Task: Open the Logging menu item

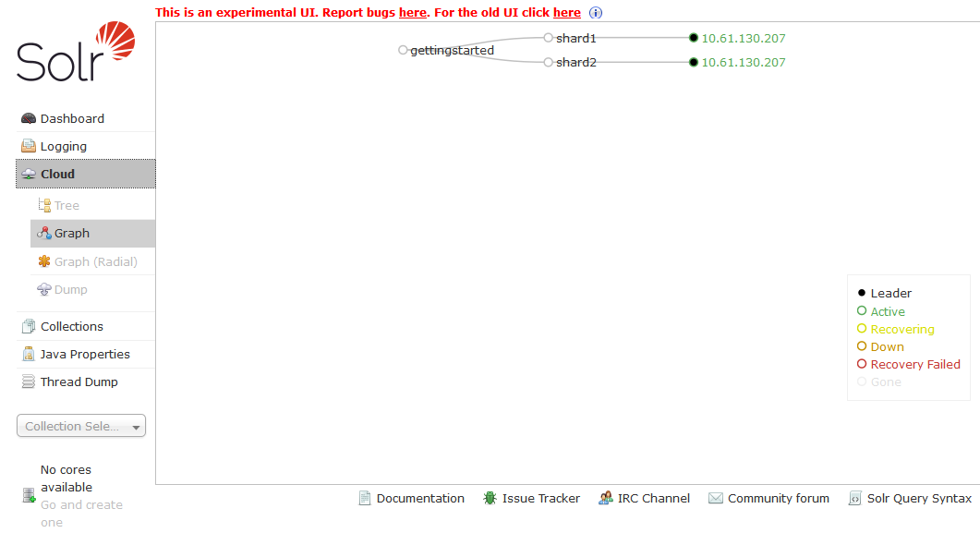Action: point(86,146)
